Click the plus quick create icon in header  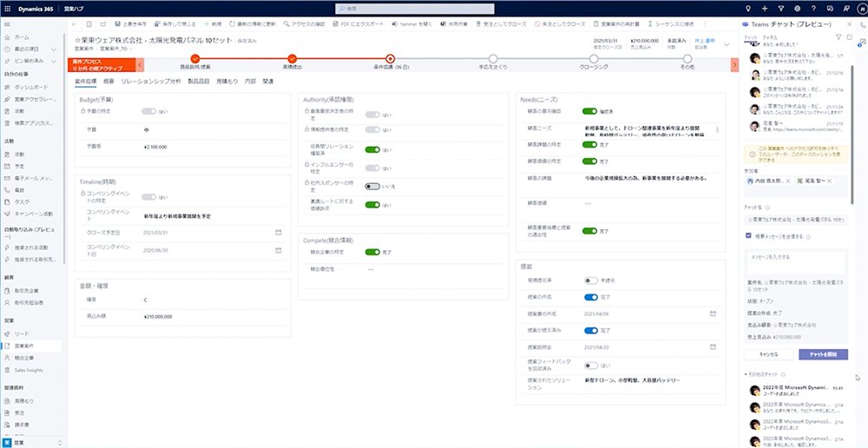(x=765, y=9)
